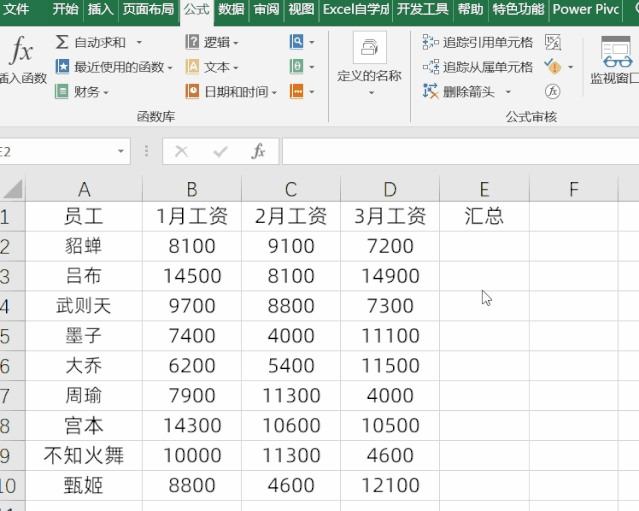Expand the Defined Names (定义的名称) dropdown
Screen dimensions: 639x511
pos(369,93)
